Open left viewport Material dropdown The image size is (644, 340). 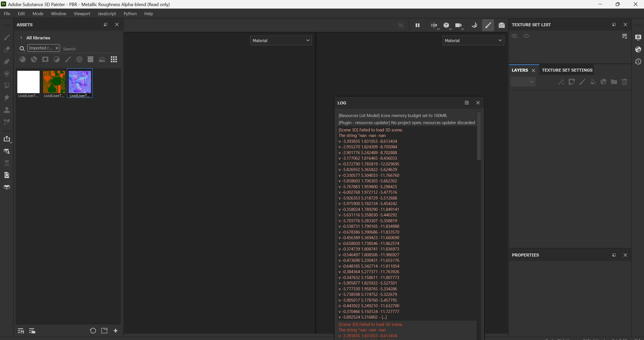(281, 40)
